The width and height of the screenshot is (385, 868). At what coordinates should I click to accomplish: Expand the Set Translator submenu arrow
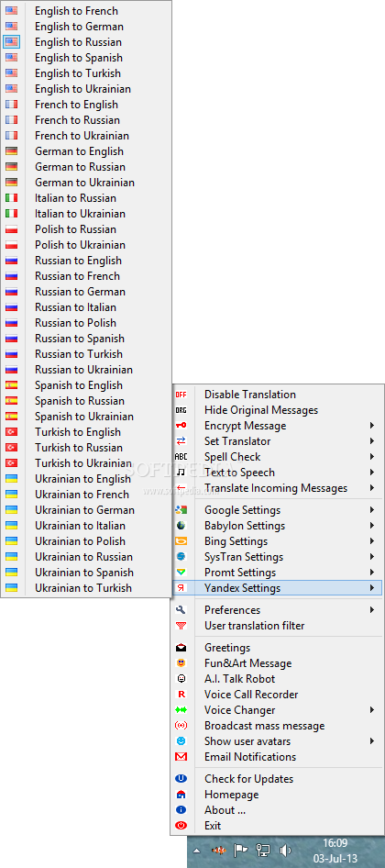(373, 441)
